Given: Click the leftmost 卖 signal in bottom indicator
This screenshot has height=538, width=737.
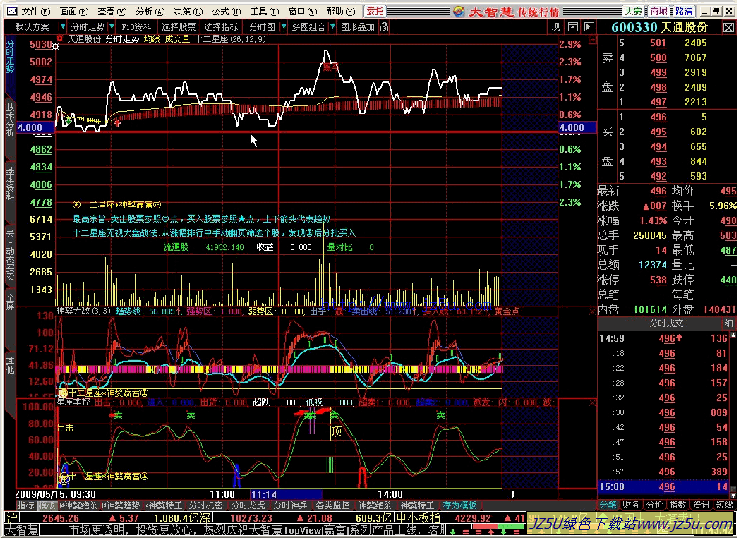Looking at the screenshot, I should 118,415.
